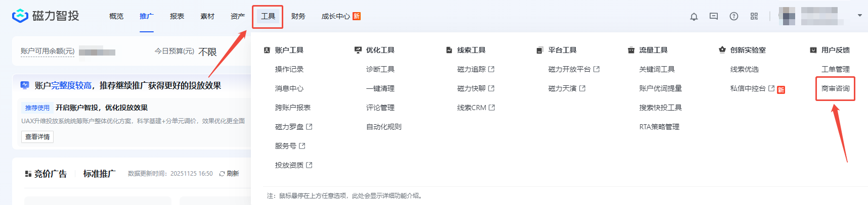Click the 用户反馈 section icon
868x205 pixels.
point(813,50)
